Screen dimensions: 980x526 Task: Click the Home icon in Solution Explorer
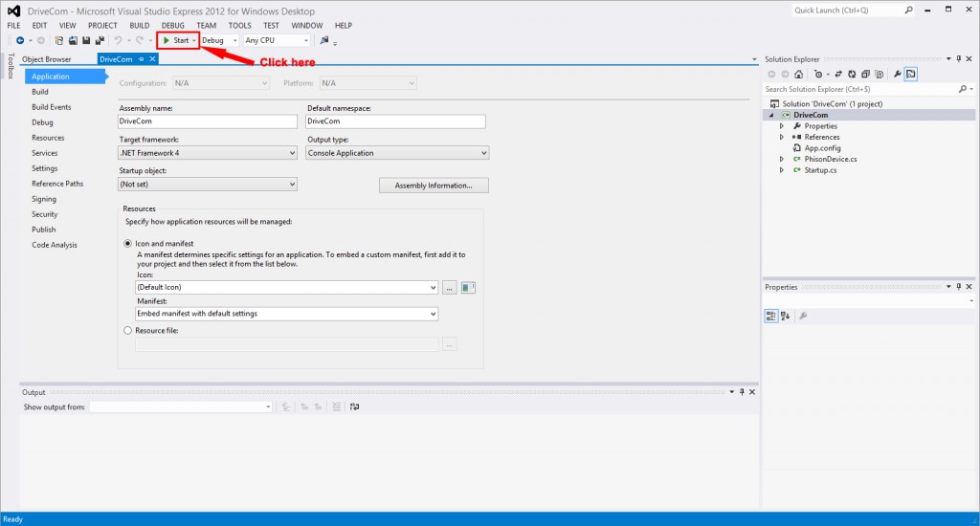click(798, 75)
